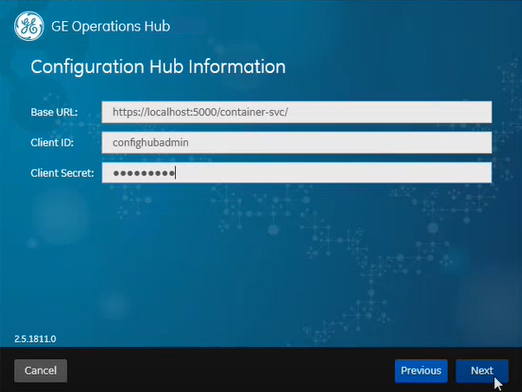Click the Client Secret label
Screen dimensions: 522x392
pyautogui.click(x=62, y=173)
